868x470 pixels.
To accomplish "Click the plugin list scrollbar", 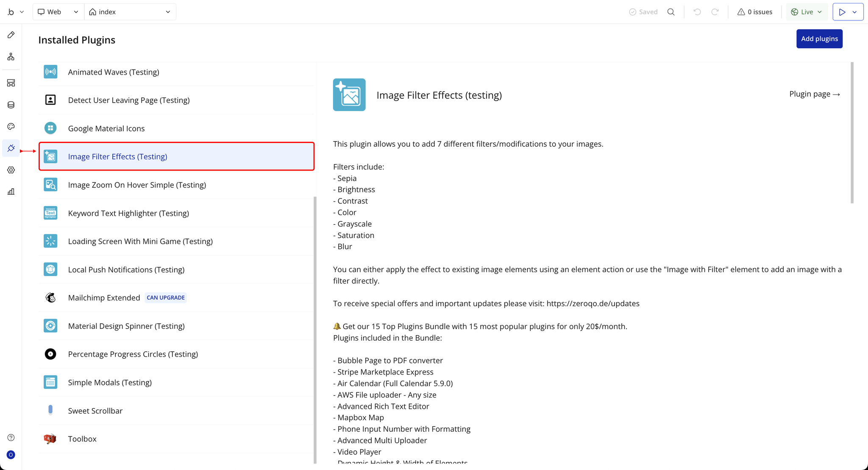I will pos(315,329).
